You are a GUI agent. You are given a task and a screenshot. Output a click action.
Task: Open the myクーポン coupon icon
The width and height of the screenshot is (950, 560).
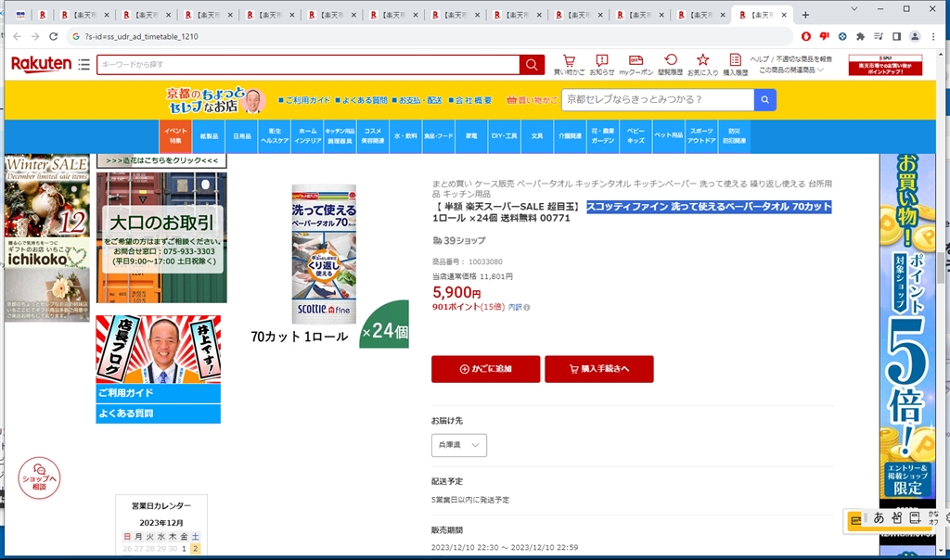tap(635, 64)
